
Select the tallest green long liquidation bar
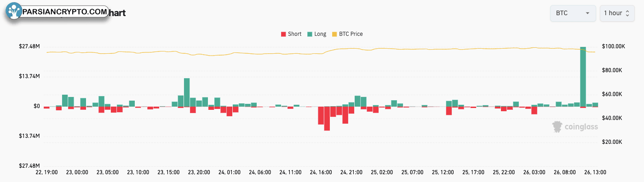(x=583, y=77)
